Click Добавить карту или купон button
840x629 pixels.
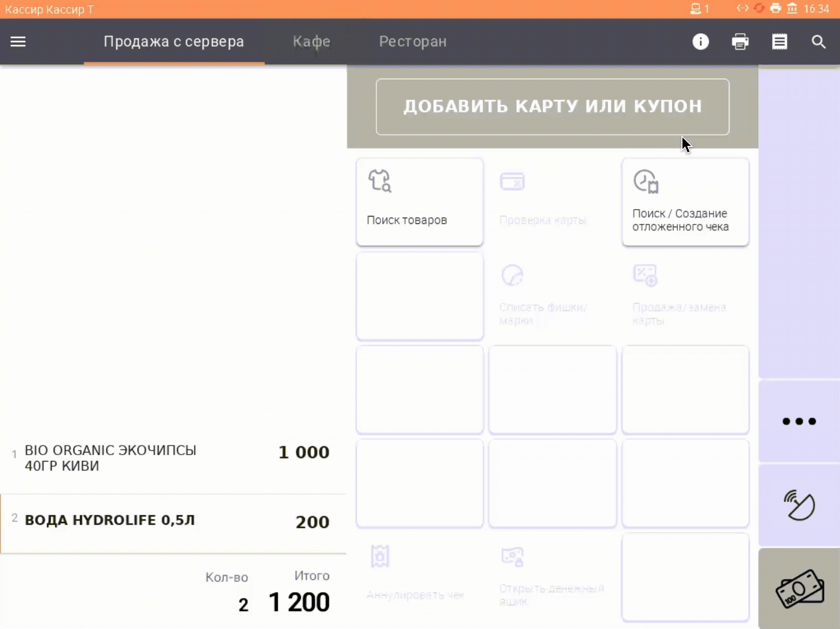(x=552, y=107)
